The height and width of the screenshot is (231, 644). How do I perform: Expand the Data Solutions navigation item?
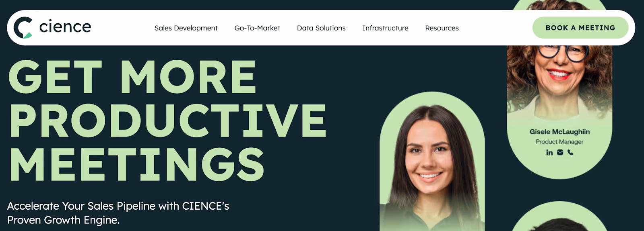321,28
